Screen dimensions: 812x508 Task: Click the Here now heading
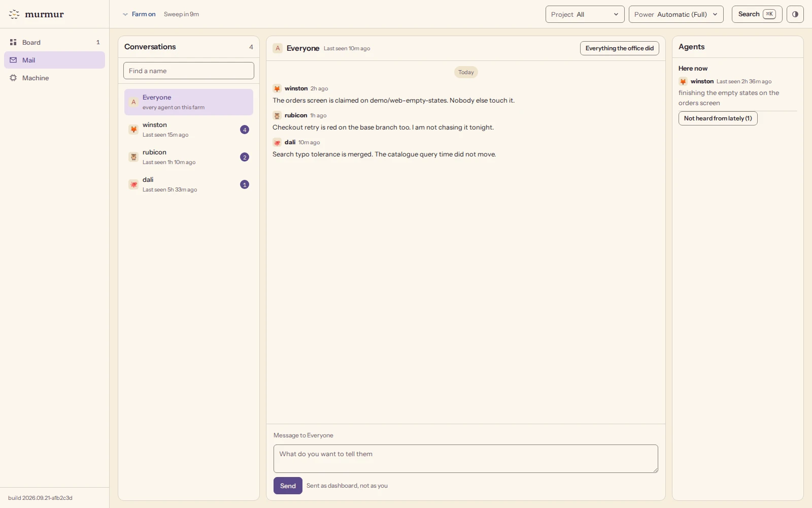693,69
